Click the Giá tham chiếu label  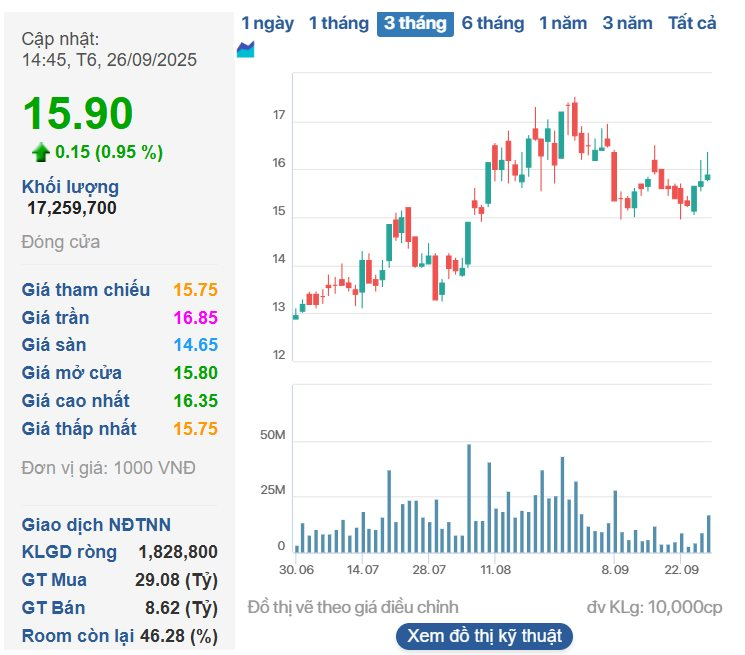(86, 290)
